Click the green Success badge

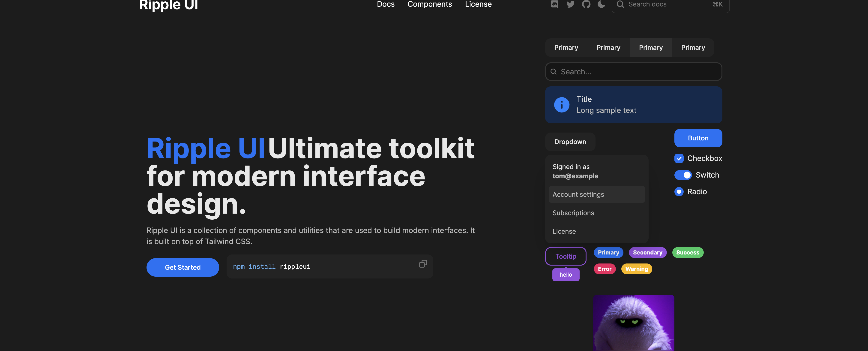[688, 253]
